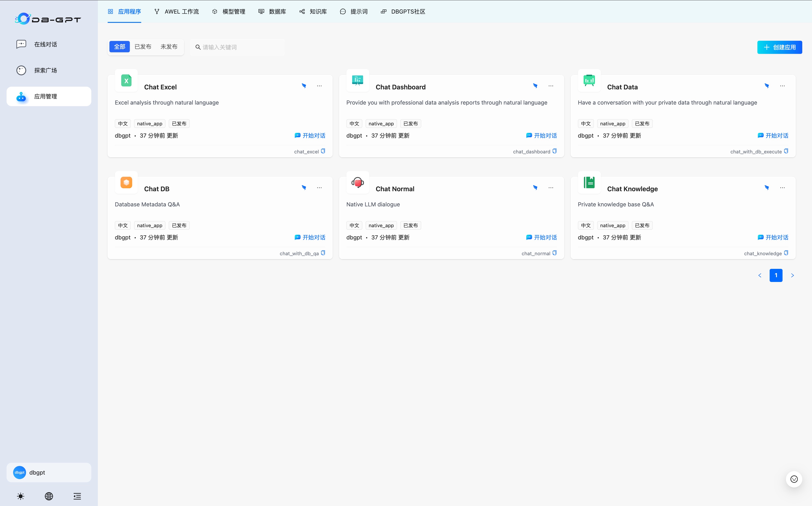Filter apps by 已发布 status
This screenshot has height=506, width=812.
(143, 47)
